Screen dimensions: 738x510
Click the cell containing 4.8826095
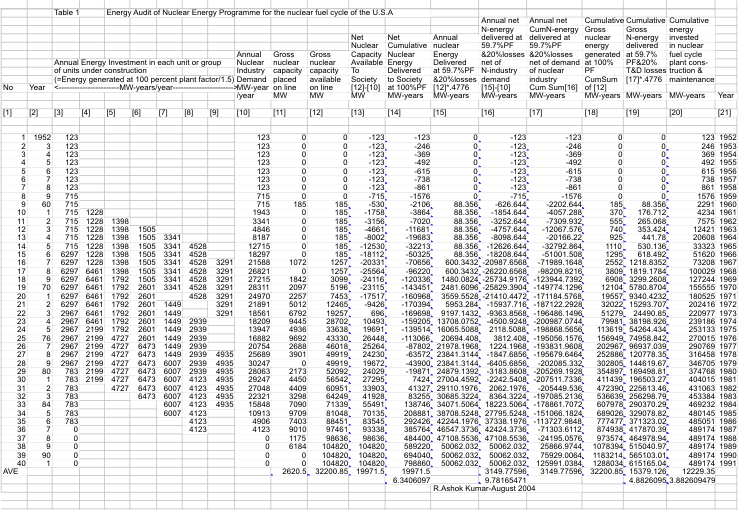(x=646, y=480)
